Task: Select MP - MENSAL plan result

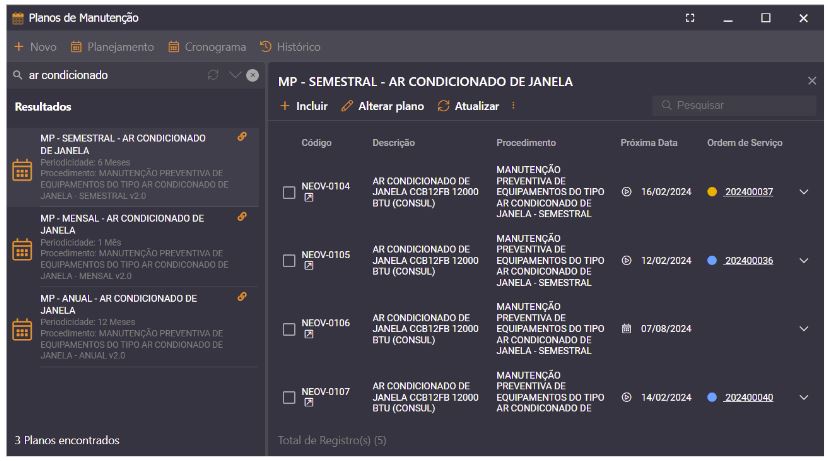Action: pos(134,247)
